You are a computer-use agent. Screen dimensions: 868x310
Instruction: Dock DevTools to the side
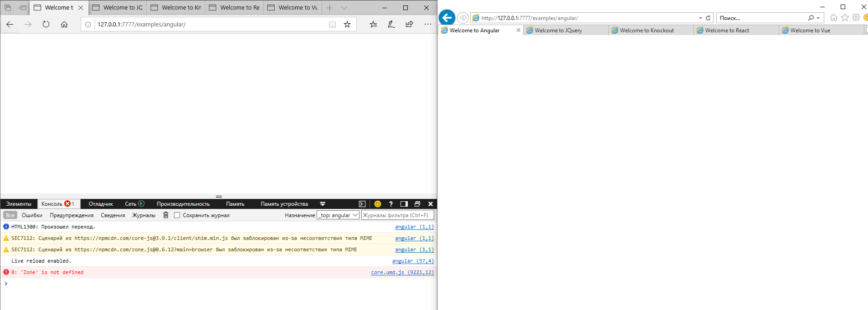click(x=404, y=204)
